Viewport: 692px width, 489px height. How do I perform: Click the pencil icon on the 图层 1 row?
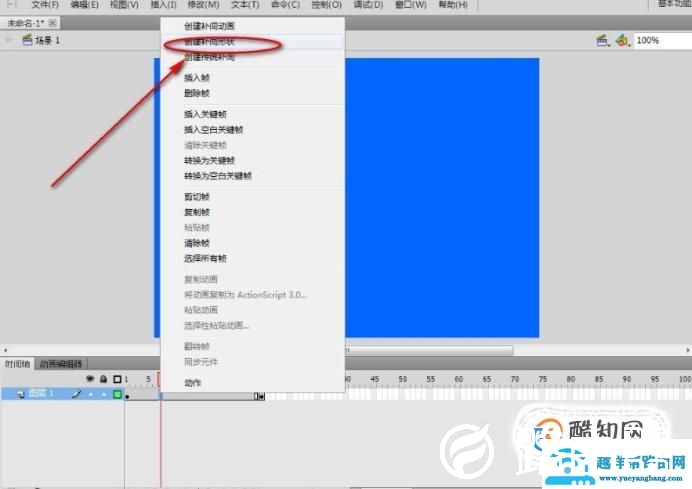click(76, 393)
